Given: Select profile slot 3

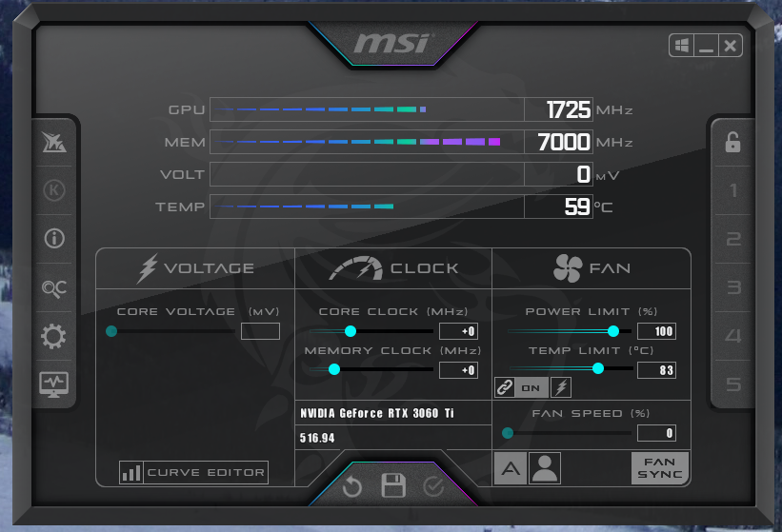Looking at the screenshot, I should (x=733, y=287).
